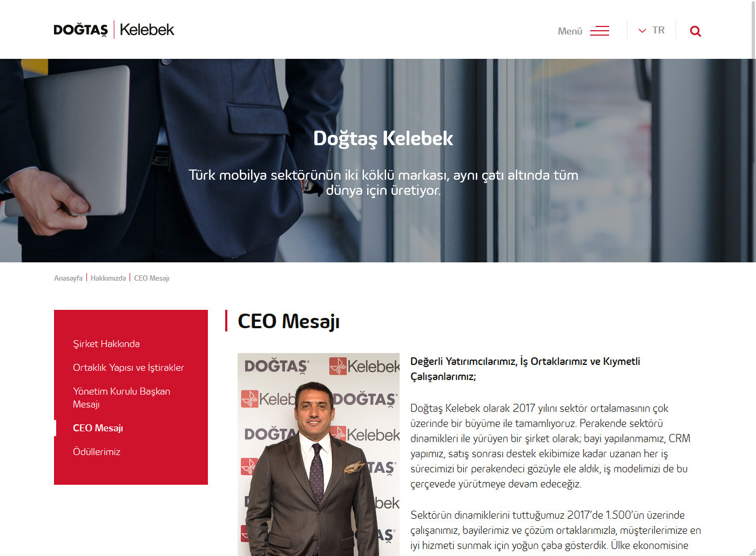
Task: Open Yönetim Kurulu Başkan Mesajı
Action: tap(122, 398)
